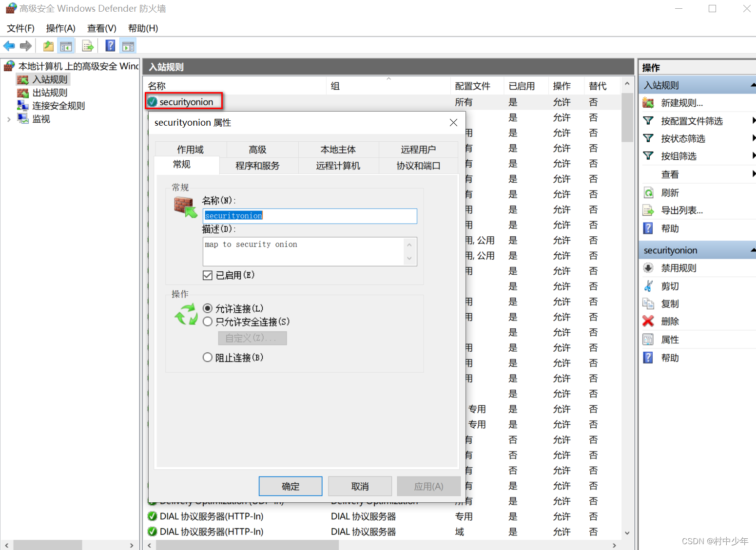
Task: Switch to the 本地主体 tab
Action: point(338,150)
